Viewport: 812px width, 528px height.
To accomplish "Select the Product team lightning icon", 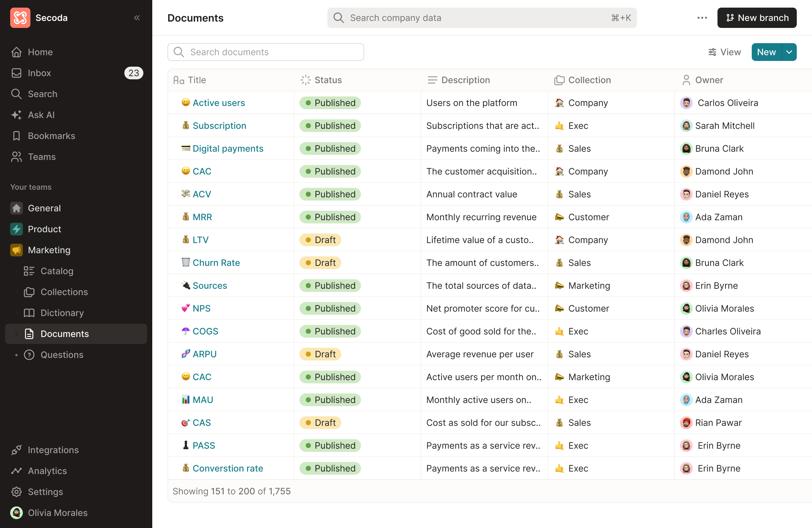I will 16,229.
